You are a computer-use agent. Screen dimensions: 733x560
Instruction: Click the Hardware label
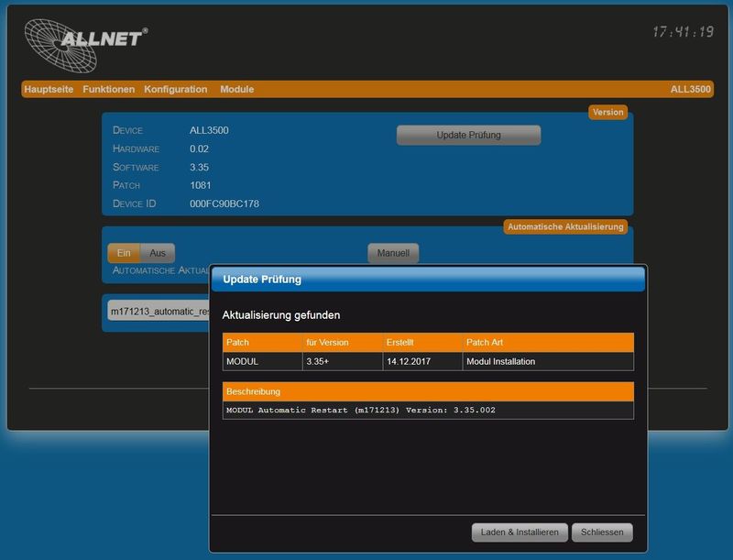tap(136, 149)
